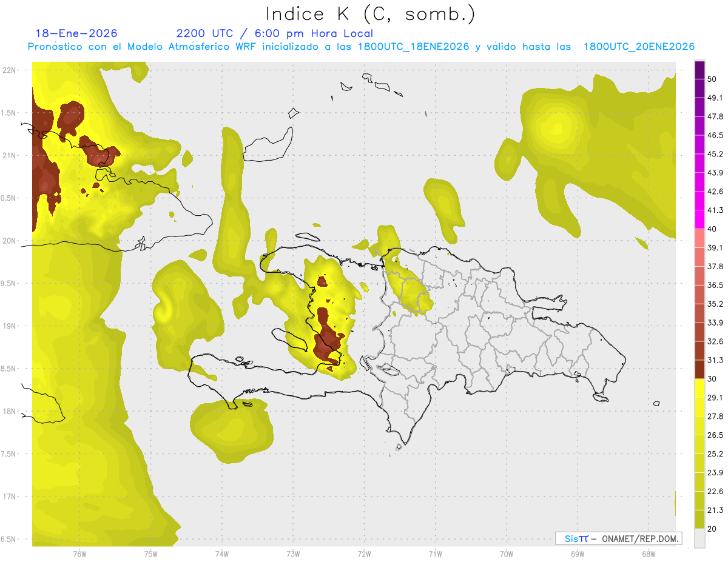The width and height of the screenshot is (728, 562).
Task: Click the "72W" longitude label
Action: pyautogui.click(x=364, y=554)
